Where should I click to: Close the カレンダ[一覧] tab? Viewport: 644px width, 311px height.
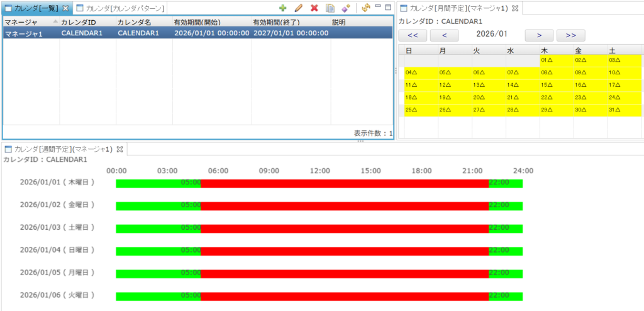[65, 8]
